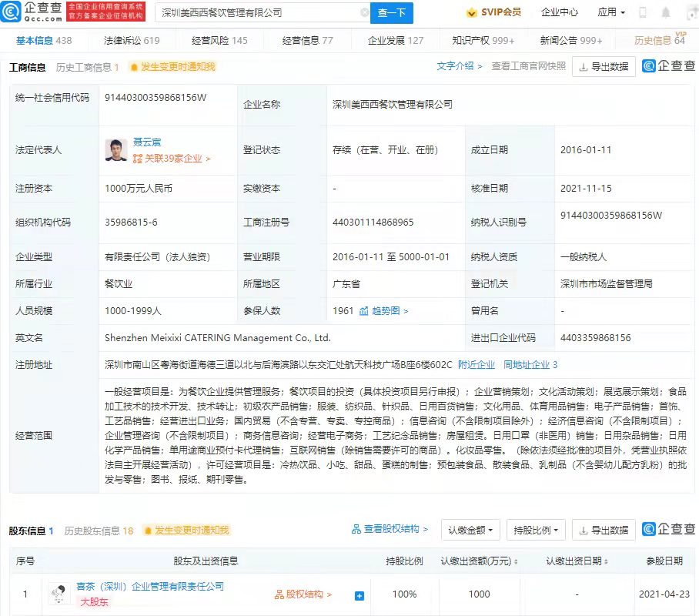Screen dimensions: 699x616
Task: Open 历史工商信息 link
Action: (x=88, y=67)
